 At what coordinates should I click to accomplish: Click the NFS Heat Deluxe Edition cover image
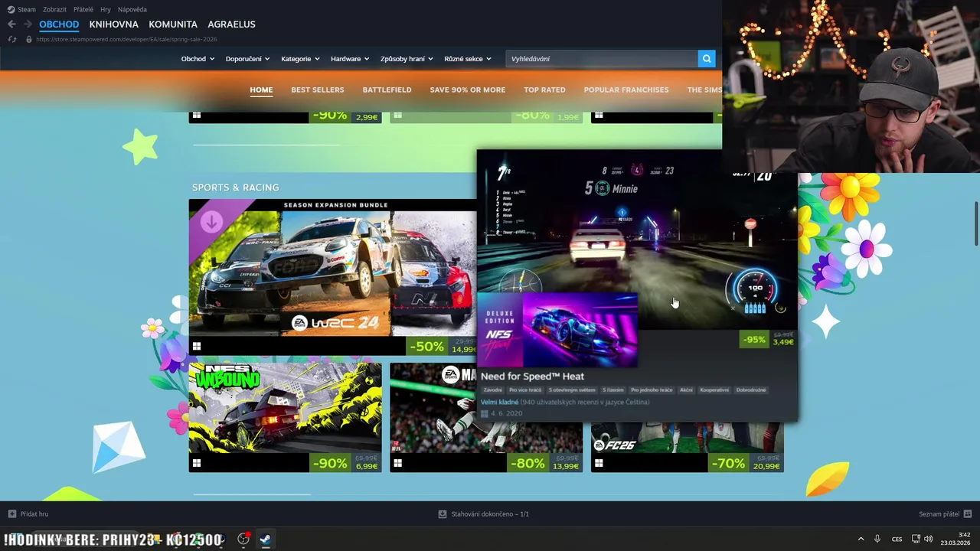557,329
